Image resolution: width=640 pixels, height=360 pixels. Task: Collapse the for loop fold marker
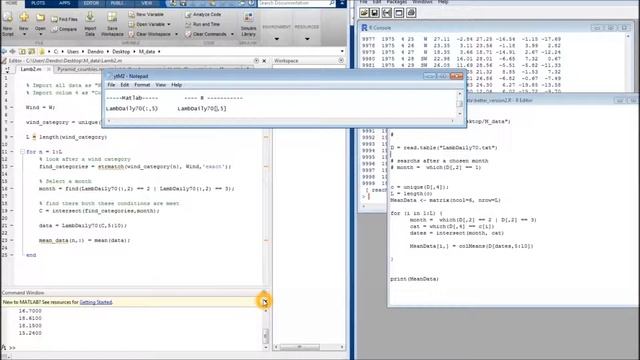coord(22,152)
